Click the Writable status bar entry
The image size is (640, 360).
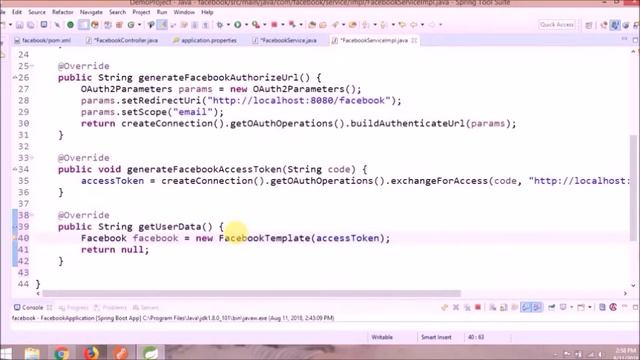click(382, 337)
